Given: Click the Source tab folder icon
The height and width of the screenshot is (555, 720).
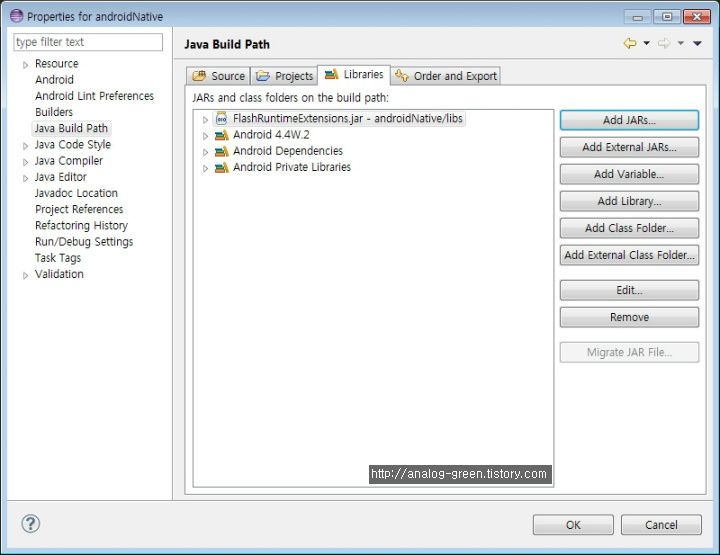Looking at the screenshot, I should (x=199, y=76).
